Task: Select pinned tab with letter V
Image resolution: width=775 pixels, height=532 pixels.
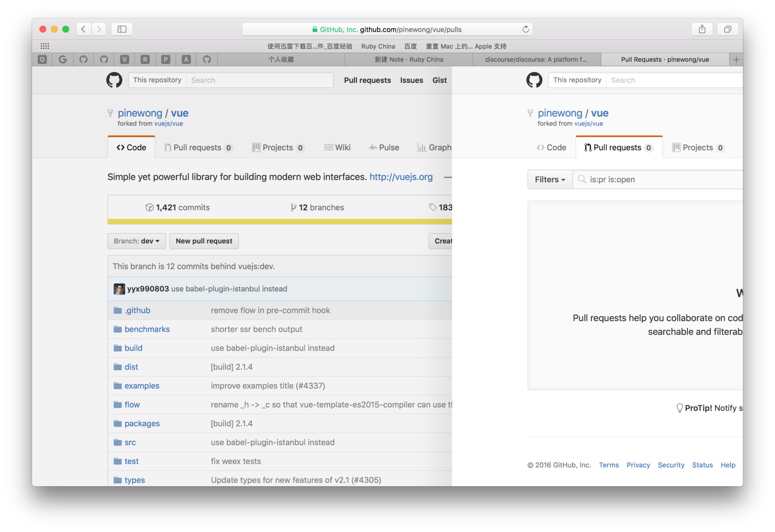Action: coord(125,59)
